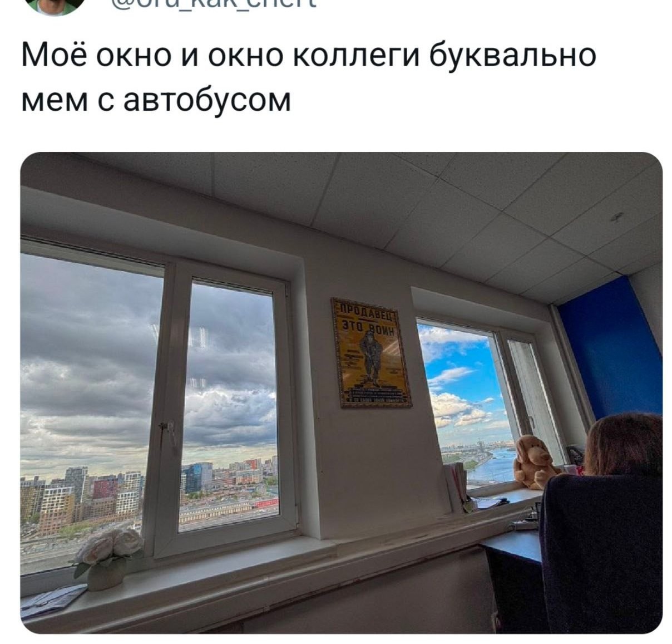Open the partially visible profile avatar
The image size is (672, 644).
(55, 6)
